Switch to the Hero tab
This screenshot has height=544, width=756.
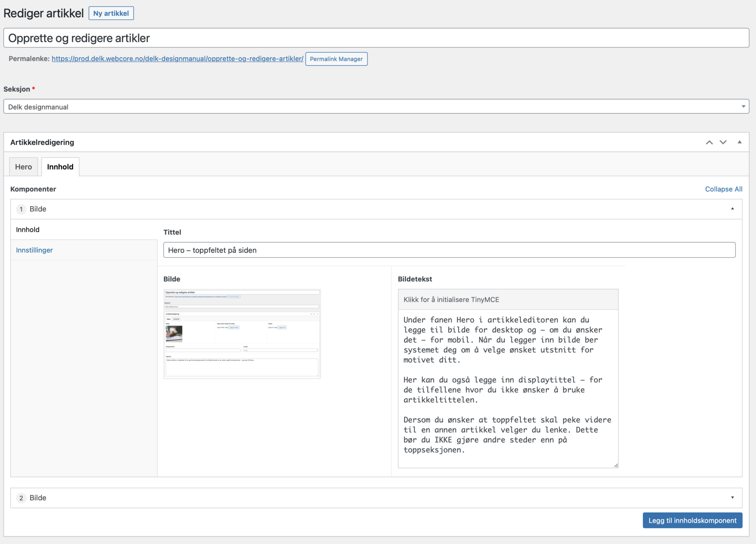coord(24,167)
